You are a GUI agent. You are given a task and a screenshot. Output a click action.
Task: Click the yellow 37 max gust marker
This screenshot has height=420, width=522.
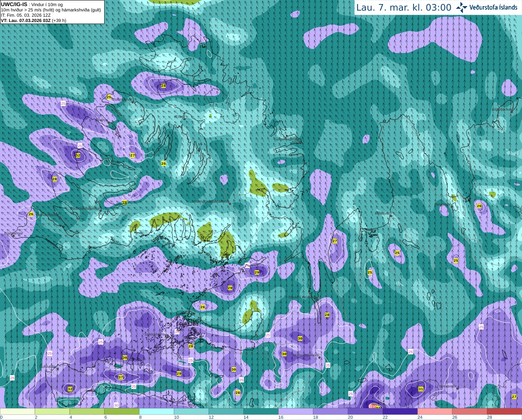point(121,377)
